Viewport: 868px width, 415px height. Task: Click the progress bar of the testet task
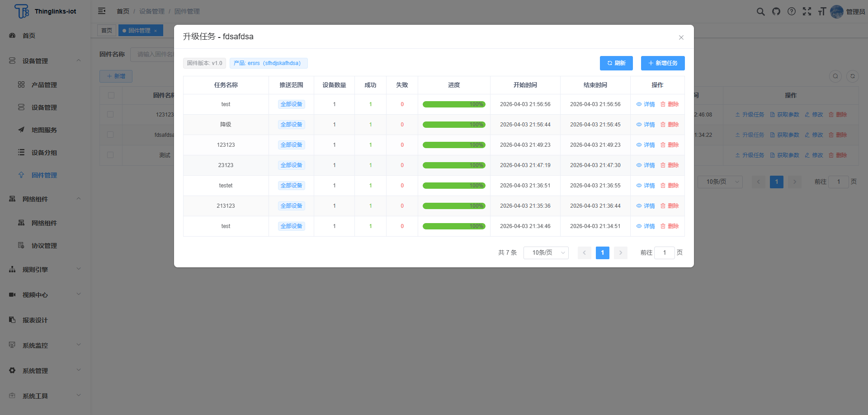pos(454,186)
